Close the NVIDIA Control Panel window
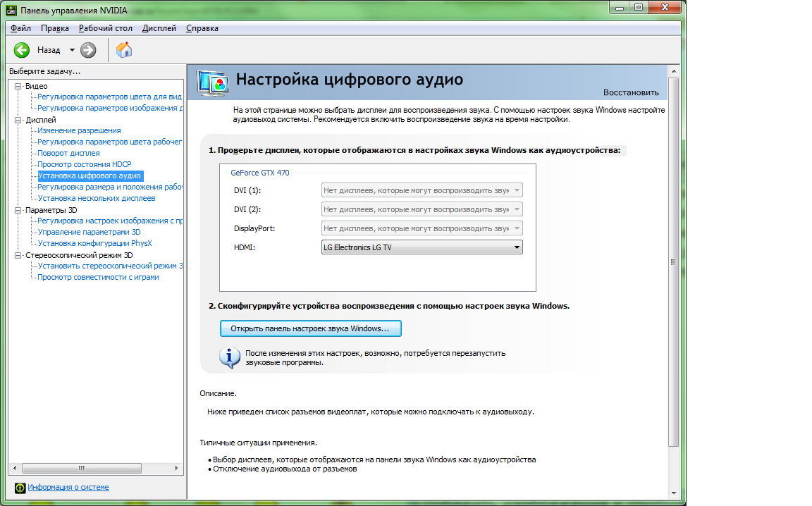This screenshot has width=812, height=506. pyautogui.click(x=665, y=8)
